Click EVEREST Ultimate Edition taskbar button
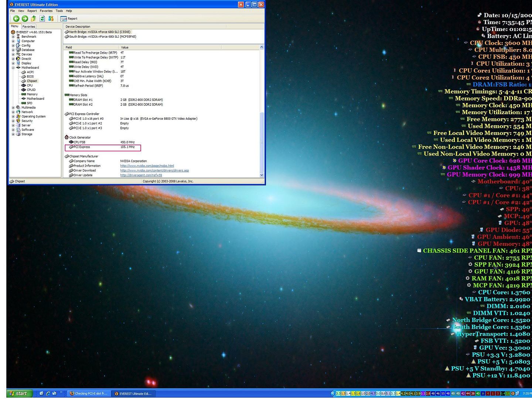 point(133,393)
